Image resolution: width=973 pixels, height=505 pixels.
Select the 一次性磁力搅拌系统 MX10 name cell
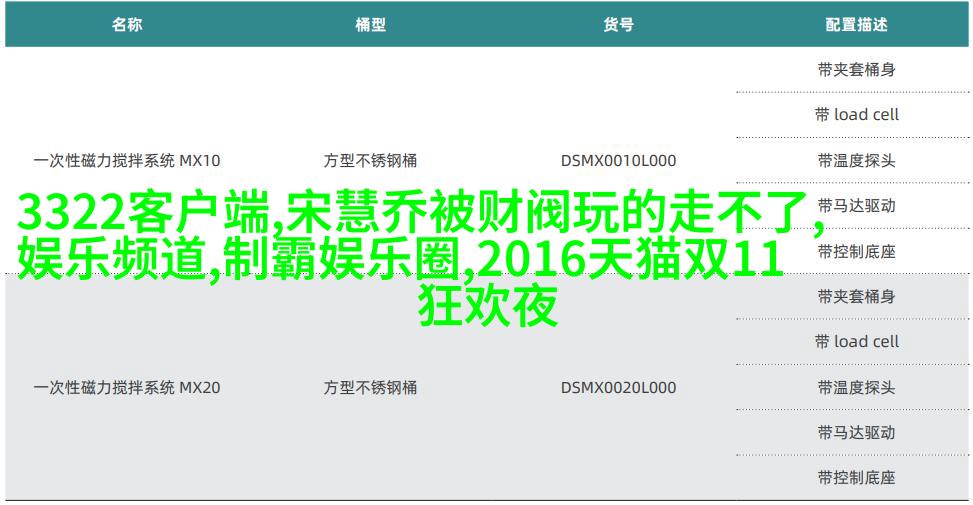coord(127,161)
